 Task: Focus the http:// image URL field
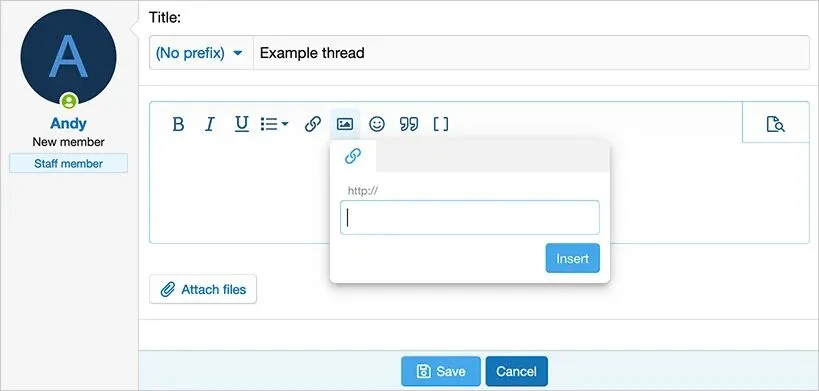click(470, 218)
